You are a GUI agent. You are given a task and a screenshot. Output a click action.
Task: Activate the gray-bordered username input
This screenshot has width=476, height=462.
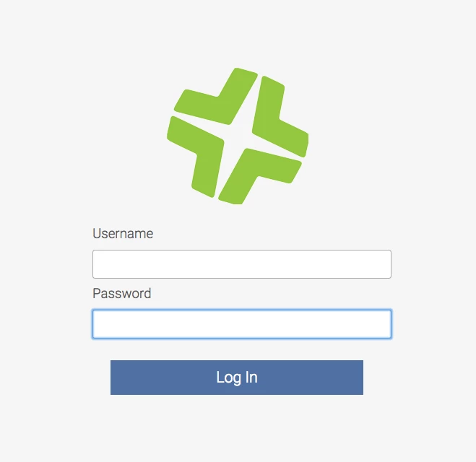point(242,264)
